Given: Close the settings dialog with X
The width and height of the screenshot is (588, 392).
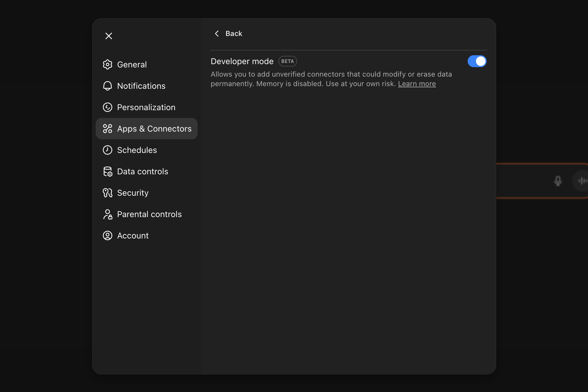Looking at the screenshot, I should pyautogui.click(x=109, y=36).
